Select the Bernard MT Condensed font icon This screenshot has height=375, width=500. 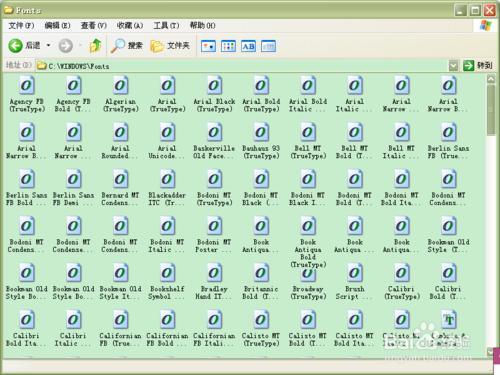pos(120,188)
